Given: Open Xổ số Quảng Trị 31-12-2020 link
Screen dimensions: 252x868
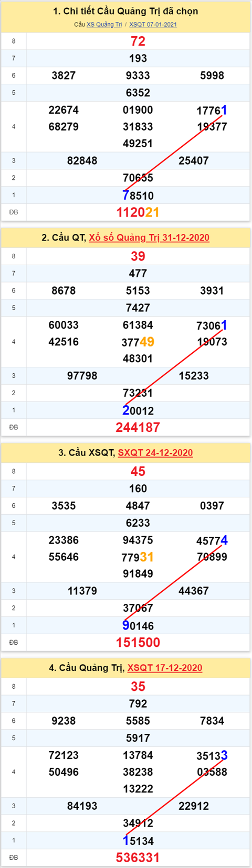Looking at the screenshot, I should click(x=149, y=237).
